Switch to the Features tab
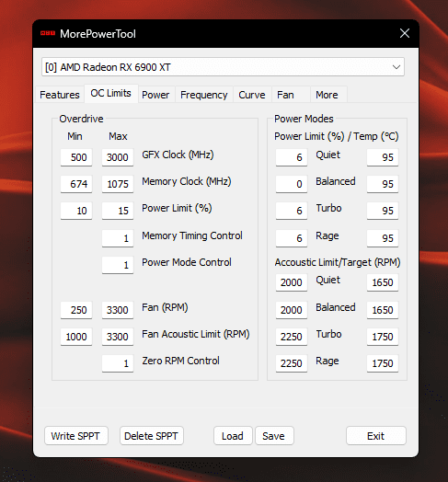Viewport: 448px width, 482px height. pos(60,95)
